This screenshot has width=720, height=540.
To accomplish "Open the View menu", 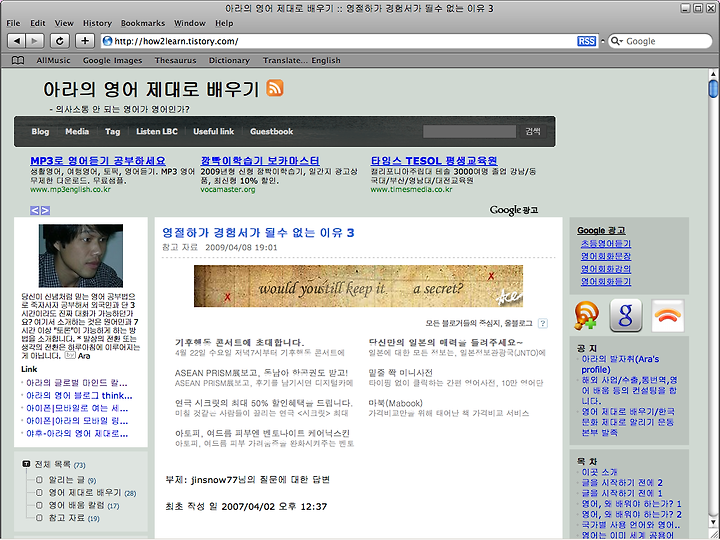I will point(64,23).
